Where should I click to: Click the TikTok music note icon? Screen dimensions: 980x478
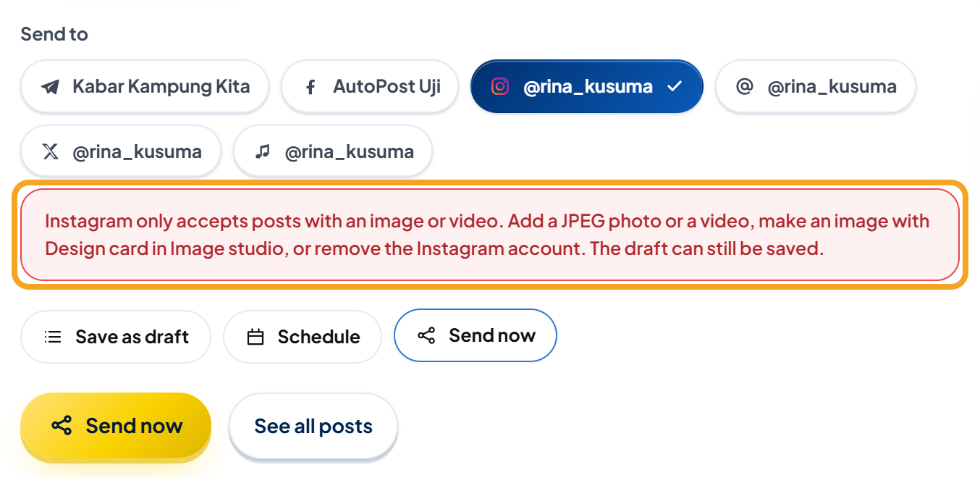pos(263,151)
